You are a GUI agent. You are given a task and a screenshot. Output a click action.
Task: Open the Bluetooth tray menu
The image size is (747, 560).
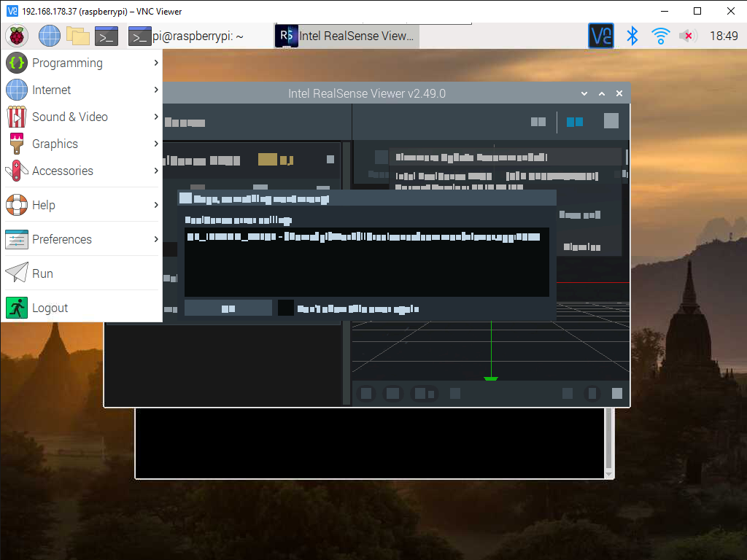pos(632,36)
